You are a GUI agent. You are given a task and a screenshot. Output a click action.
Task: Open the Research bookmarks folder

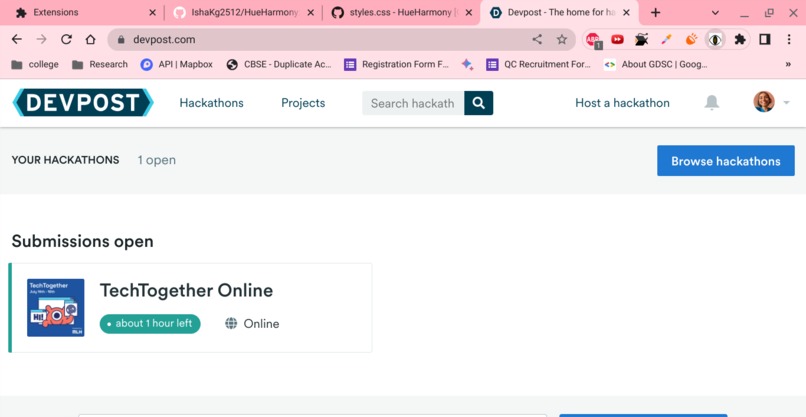[x=100, y=64]
